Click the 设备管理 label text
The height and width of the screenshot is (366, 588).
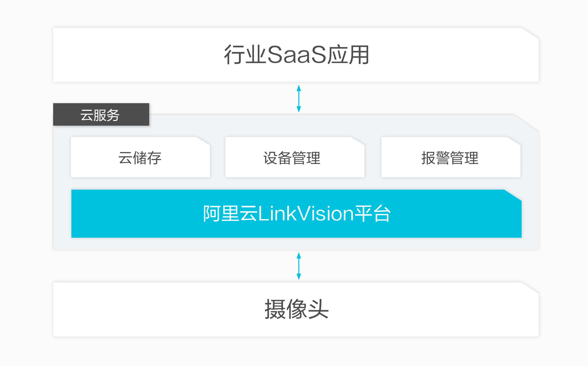[292, 158]
